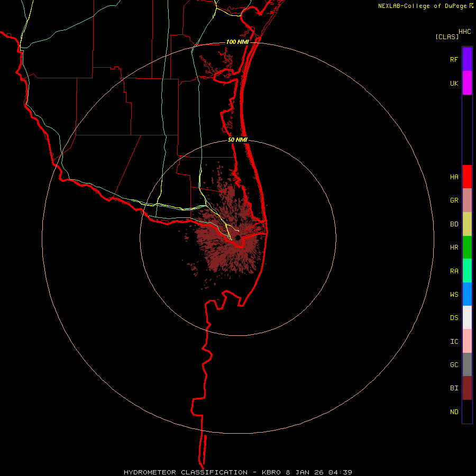Click the DS white legend swatch

tap(467, 317)
